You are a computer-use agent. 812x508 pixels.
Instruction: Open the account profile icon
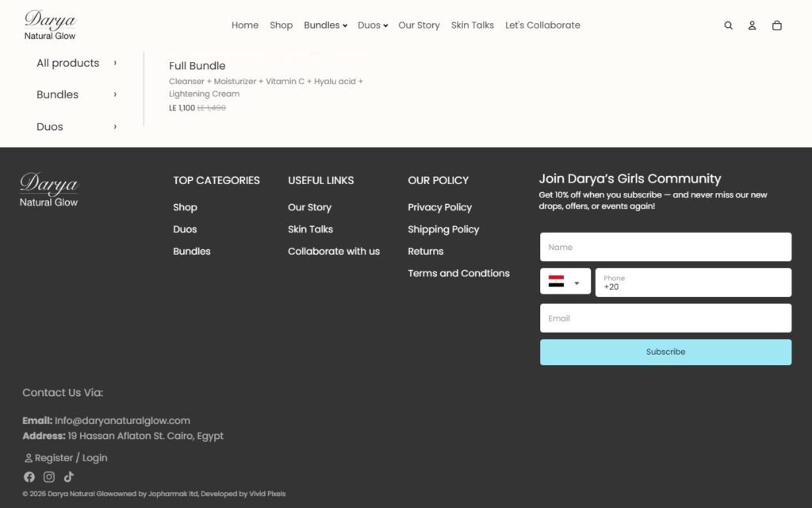752,25
